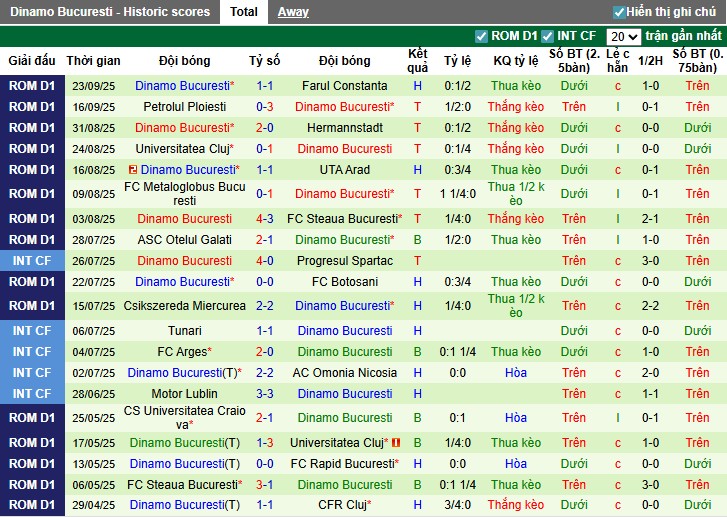The height and width of the screenshot is (517, 727).
Task: Uncheck the INT CF competition checkbox
Action: [548, 36]
